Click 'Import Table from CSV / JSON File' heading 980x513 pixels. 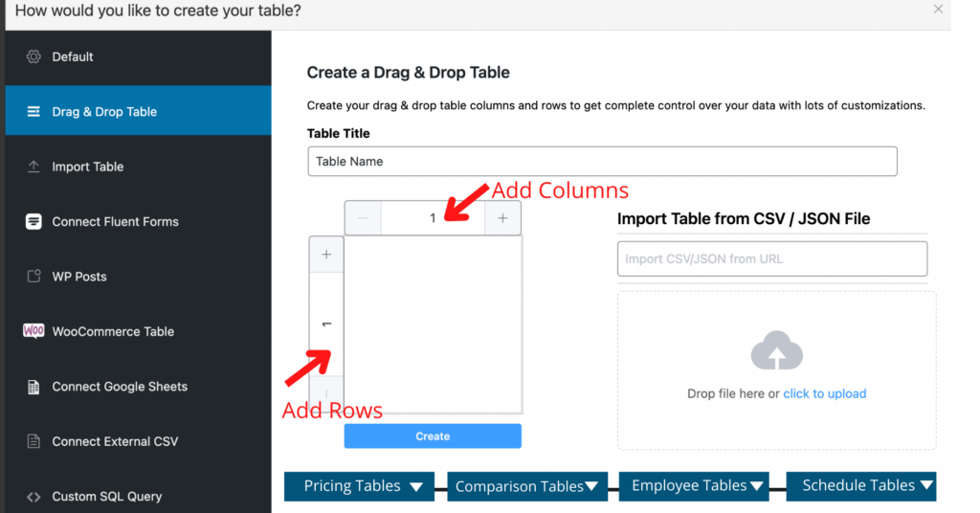[744, 219]
